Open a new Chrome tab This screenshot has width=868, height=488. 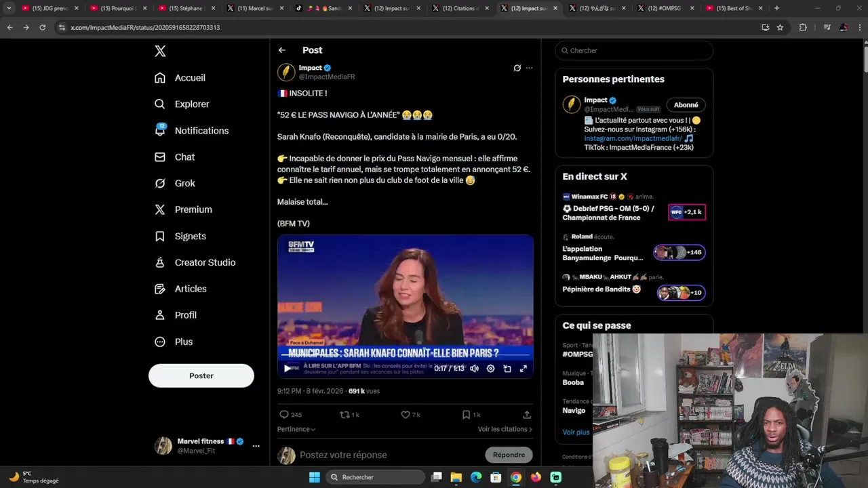tap(776, 8)
